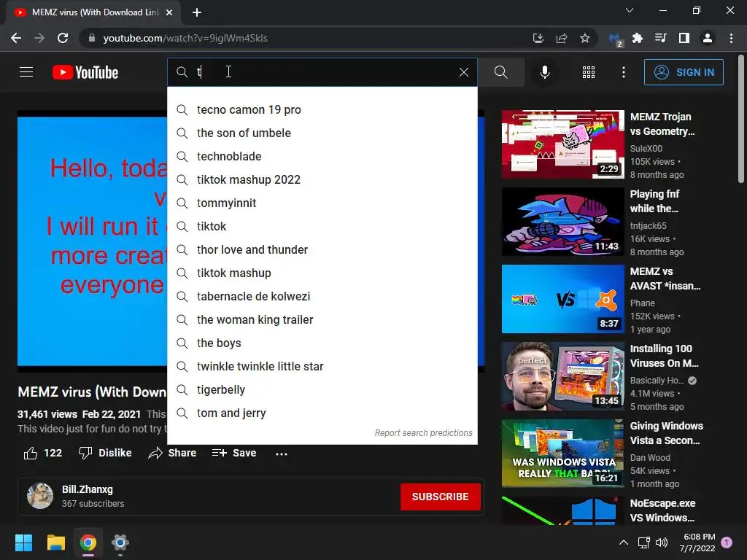Open Chrome three-dot menu
This screenshot has width=747, height=560.
(731, 38)
